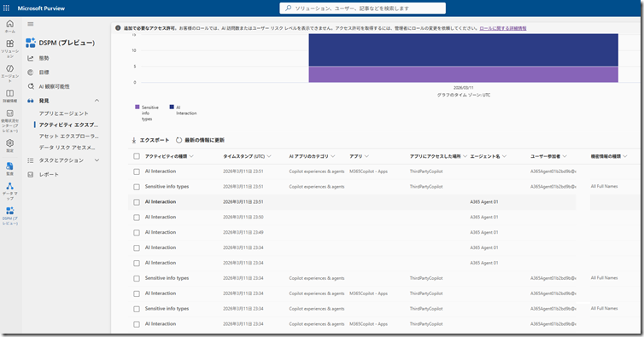The width and height of the screenshot is (644, 337).
Task: Click the info icon in the access banner
Action: coord(118,28)
